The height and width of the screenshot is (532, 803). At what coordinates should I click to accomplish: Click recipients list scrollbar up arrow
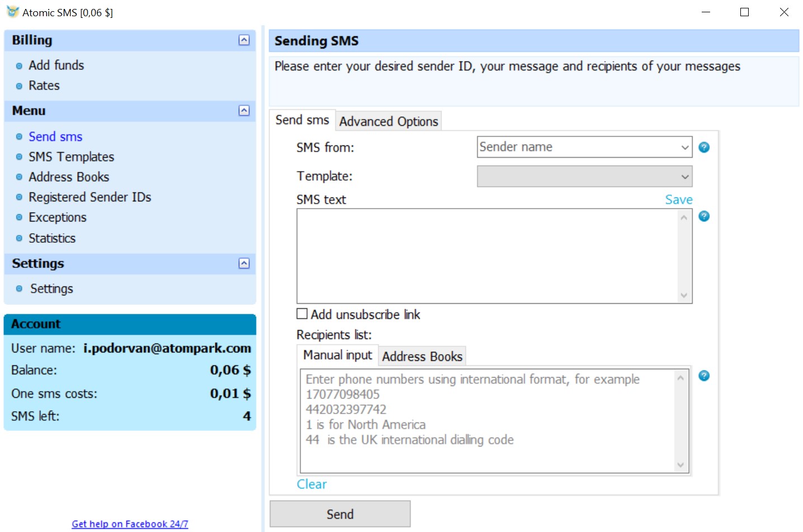(680, 378)
